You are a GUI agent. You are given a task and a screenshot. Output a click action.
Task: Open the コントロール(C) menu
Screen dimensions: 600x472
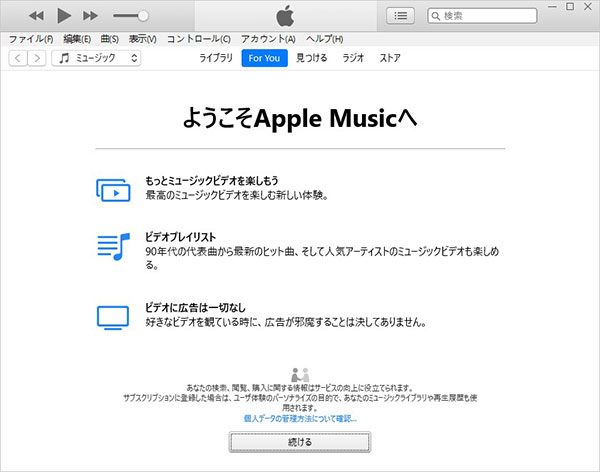(x=199, y=39)
